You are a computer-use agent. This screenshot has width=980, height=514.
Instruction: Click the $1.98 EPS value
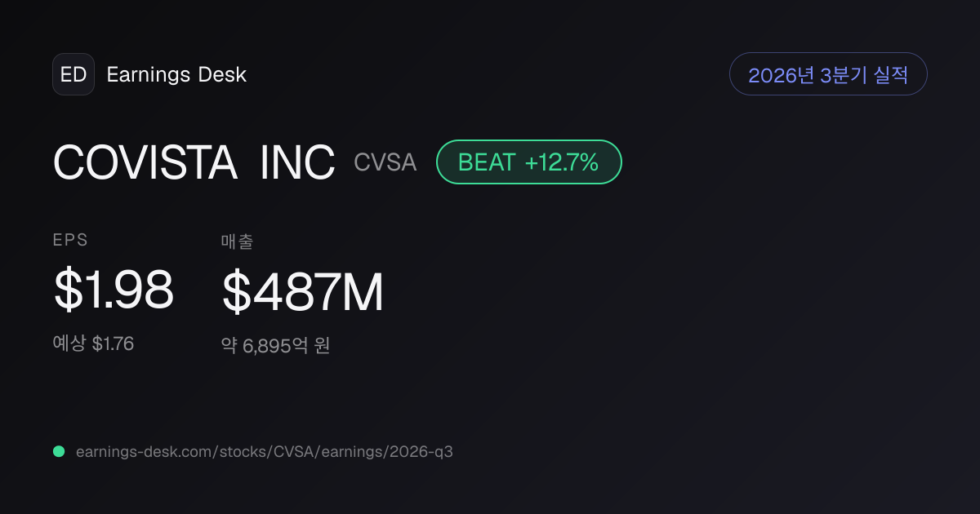114,290
